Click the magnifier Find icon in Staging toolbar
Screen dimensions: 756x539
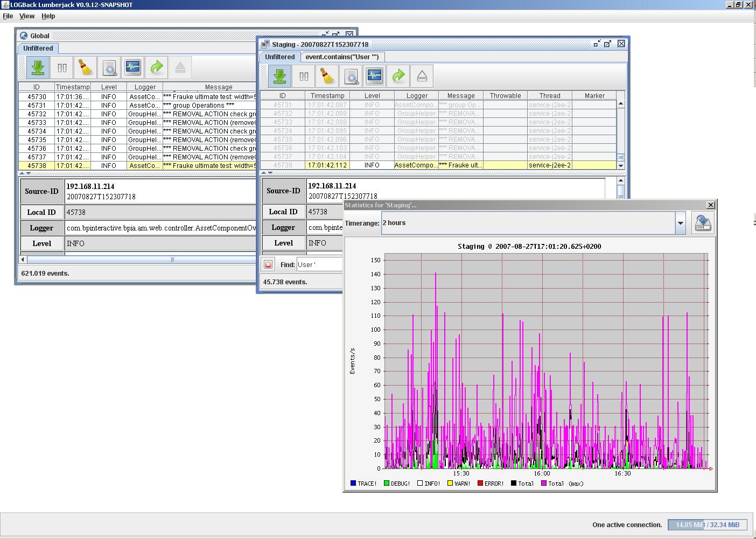[352, 76]
